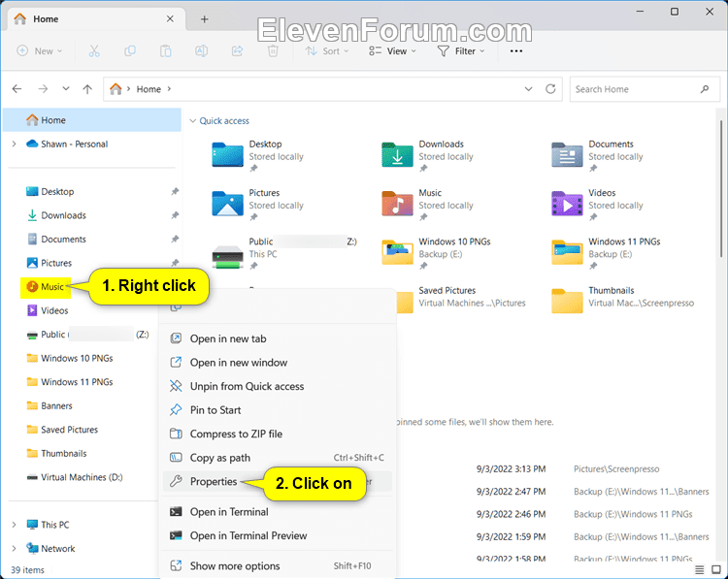Close the Home tab
Screen dimensions: 728x579
pyautogui.click(x=170, y=18)
